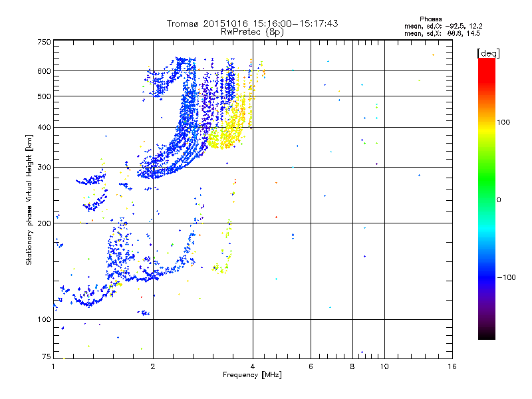Click the yellow X-mode echo cluster near 3.5 MHz
The width and height of the screenshot is (532, 399).
[225, 136]
